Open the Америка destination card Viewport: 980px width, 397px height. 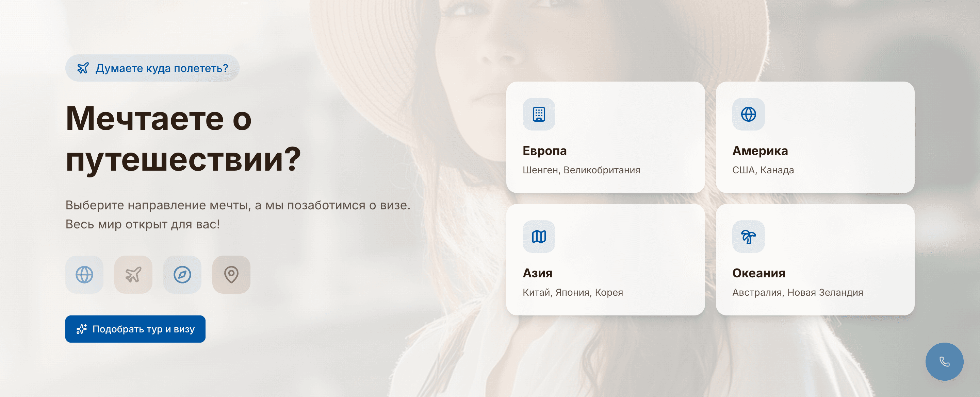point(815,137)
